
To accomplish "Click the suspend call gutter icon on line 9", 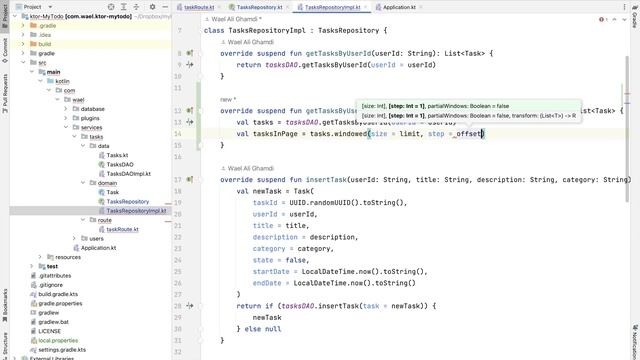I will click(x=190, y=64).
